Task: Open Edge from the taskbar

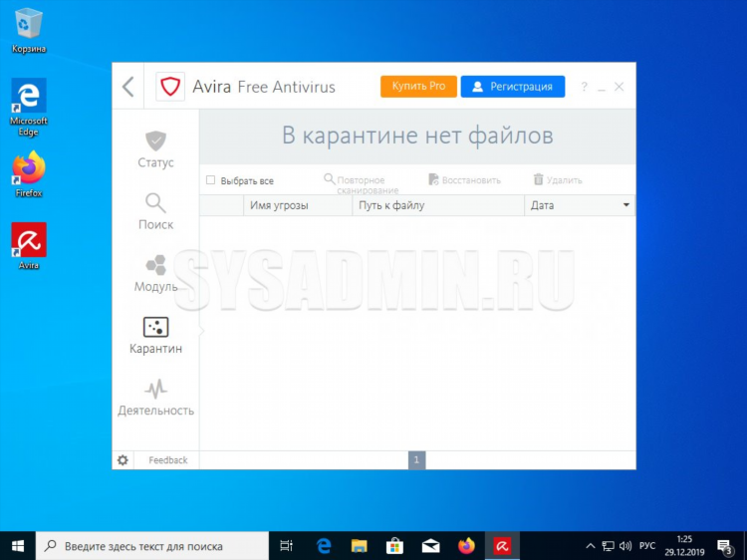Action: click(x=324, y=546)
